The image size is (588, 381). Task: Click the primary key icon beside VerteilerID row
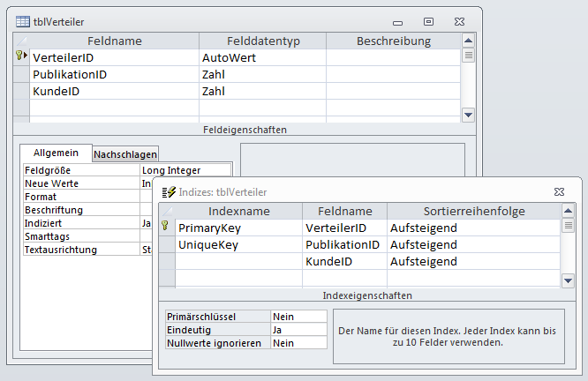[x=21, y=56]
